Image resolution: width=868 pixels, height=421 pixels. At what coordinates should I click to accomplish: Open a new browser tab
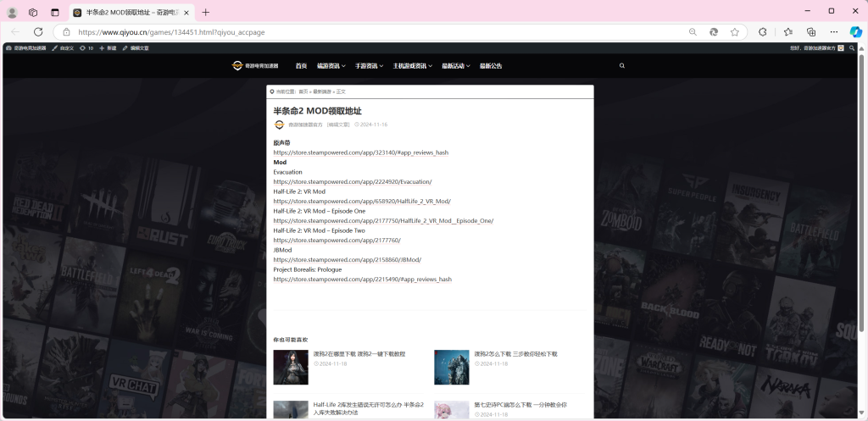206,12
